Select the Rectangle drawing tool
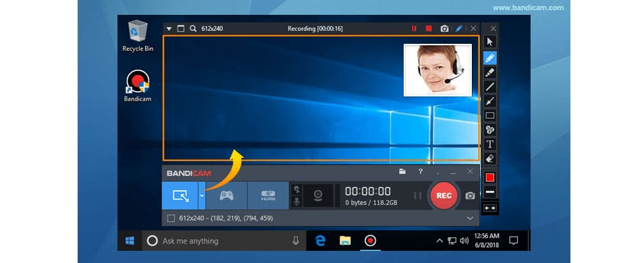Screen dimensions: 644x263 click(x=490, y=115)
